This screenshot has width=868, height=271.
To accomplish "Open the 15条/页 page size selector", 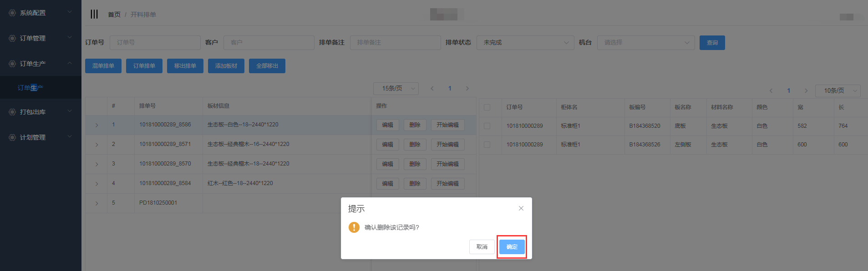I will tap(396, 89).
